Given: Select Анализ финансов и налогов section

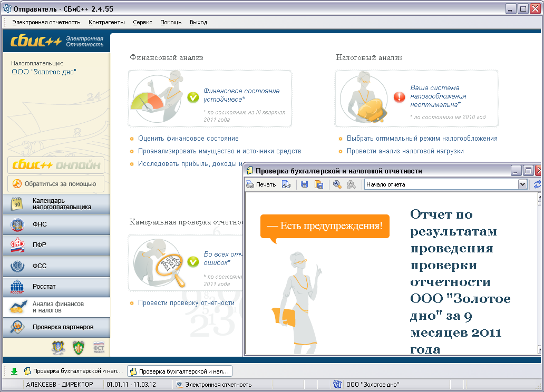Looking at the screenshot, I should pos(56,307).
